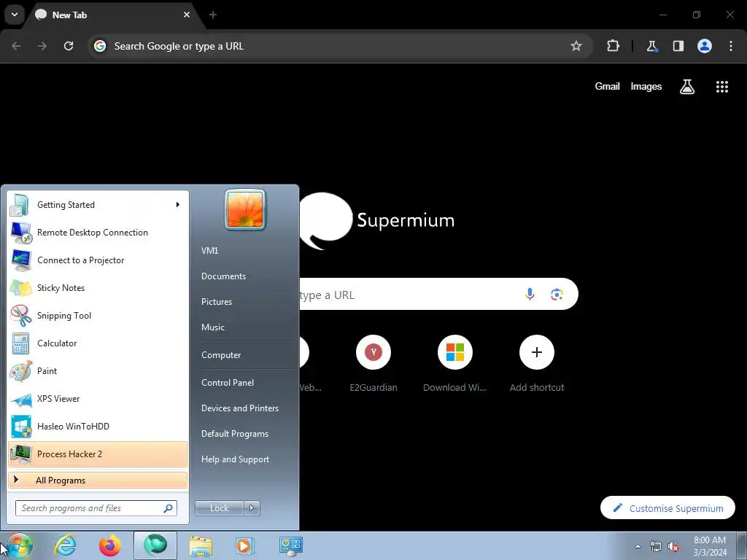
Task: Open Paint from start menu
Action: (98, 370)
